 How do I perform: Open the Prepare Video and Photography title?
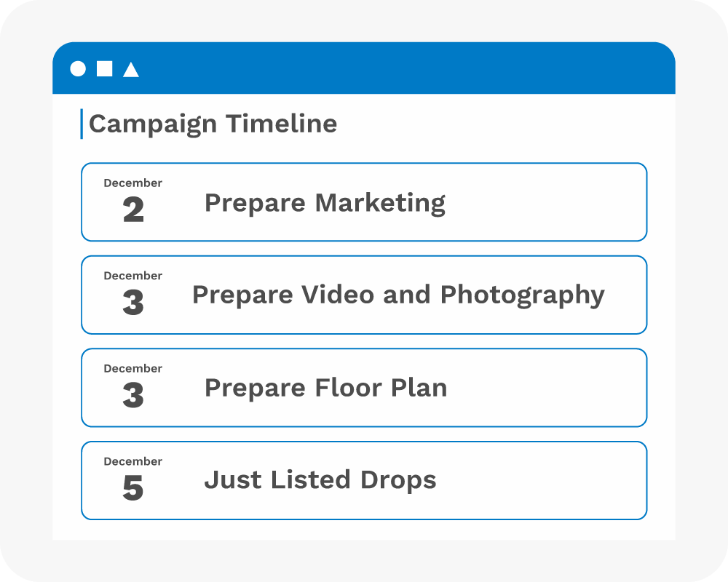click(398, 295)
